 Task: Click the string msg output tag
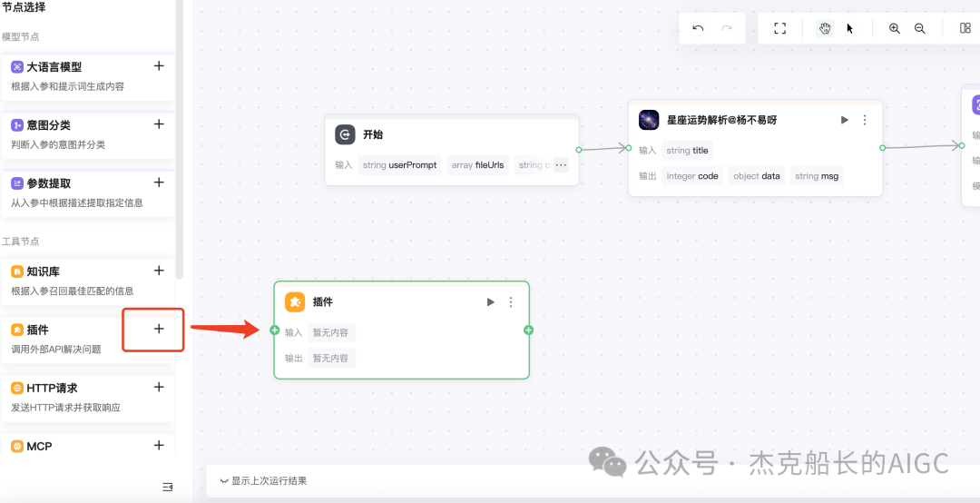(x=817, y=176)
